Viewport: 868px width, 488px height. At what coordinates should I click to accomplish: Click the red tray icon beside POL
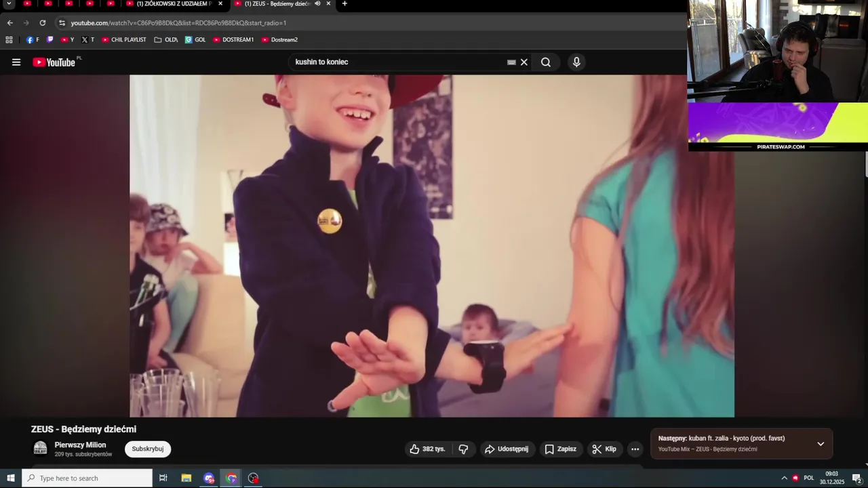[795, 479]
